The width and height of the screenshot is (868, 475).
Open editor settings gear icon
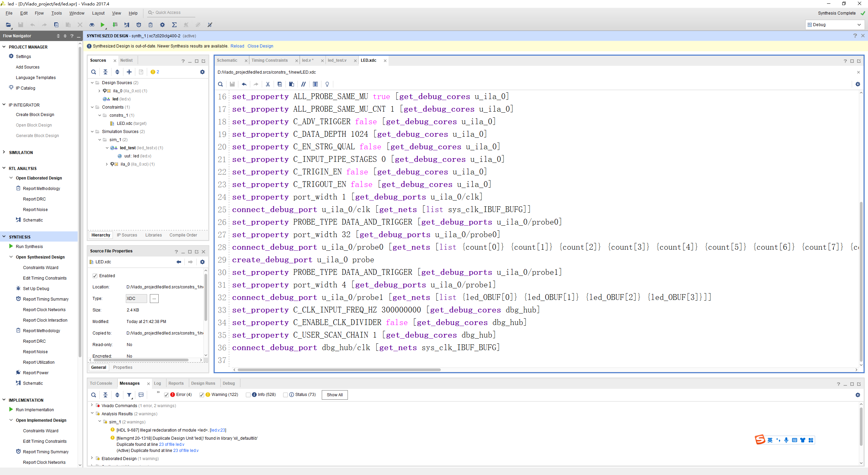pyautogui.click(x=858, y=84)
